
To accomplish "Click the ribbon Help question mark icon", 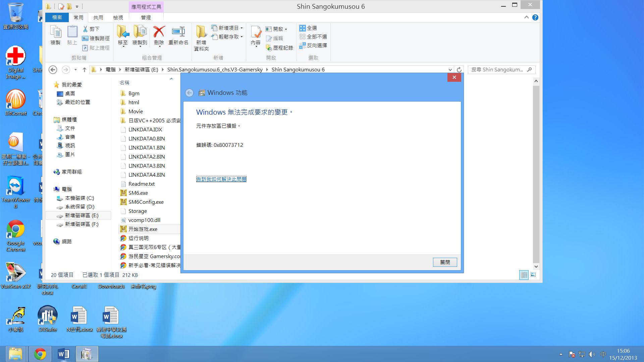I will [535, 17].
